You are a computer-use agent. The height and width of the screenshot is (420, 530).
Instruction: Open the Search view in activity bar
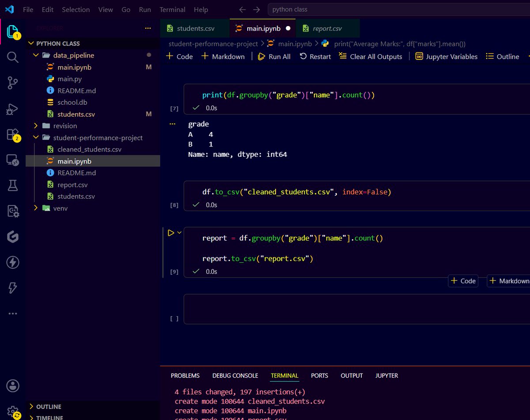(12, 57)
